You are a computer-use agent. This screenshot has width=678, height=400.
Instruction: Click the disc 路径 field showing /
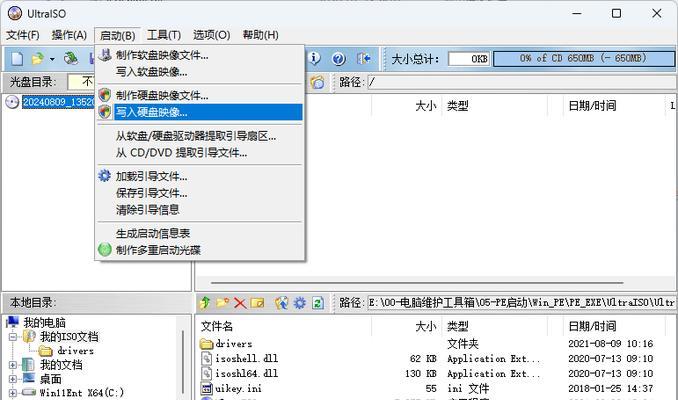click(522, 82)
